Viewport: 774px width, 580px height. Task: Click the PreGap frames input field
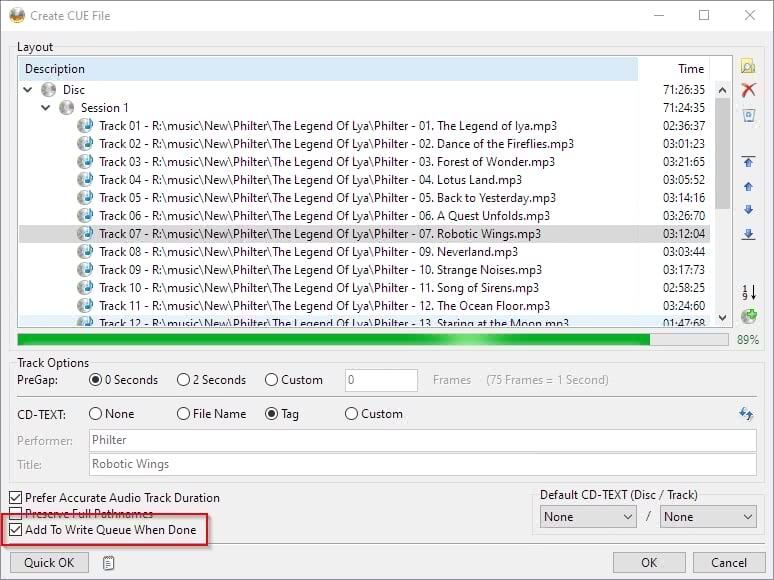pyautogui.click(x=381, y=380)
